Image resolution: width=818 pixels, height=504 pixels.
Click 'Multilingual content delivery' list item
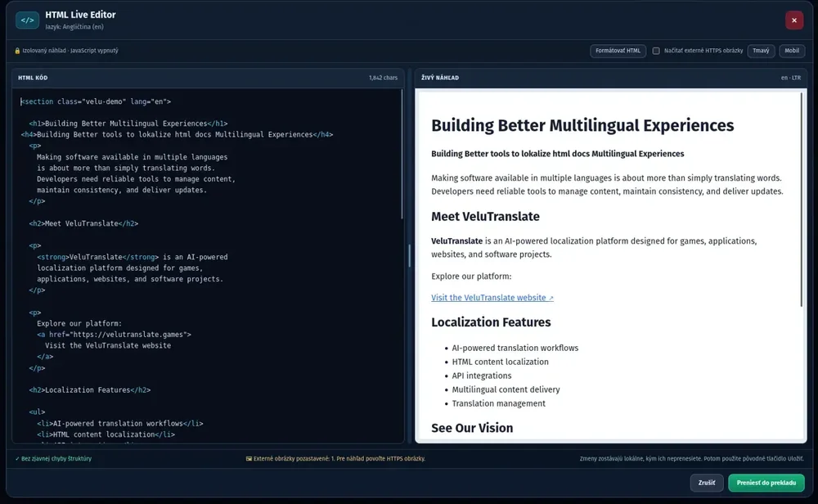pos(506,389)
